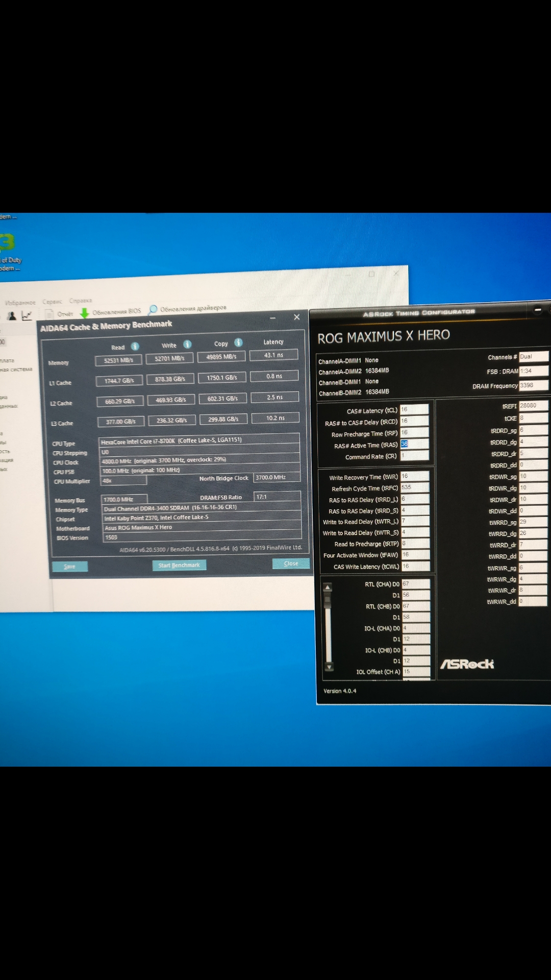Click the Memory Type Dual Channel DDR4-3400 field
551x980 pixels.
click(202, 508)
